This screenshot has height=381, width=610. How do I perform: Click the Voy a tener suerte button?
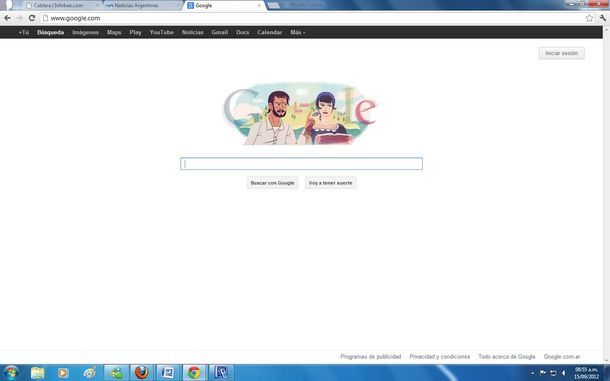[330, 183]
